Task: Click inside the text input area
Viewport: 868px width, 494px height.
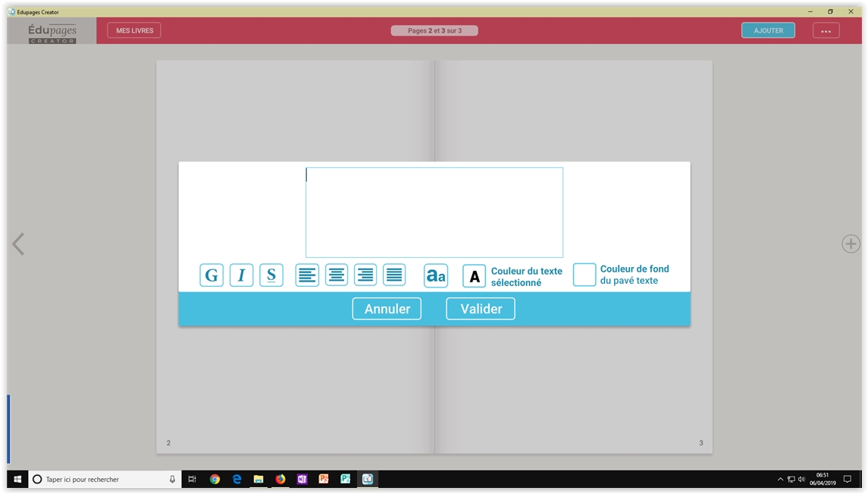Action: (434, 212)
